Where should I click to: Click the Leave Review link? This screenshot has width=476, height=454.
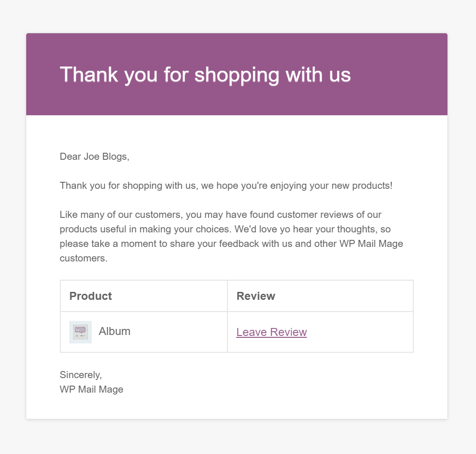[271, 332]
